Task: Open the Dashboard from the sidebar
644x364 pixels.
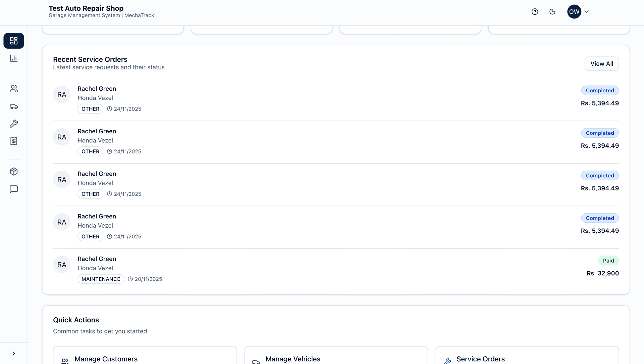Action: [13, 41]
